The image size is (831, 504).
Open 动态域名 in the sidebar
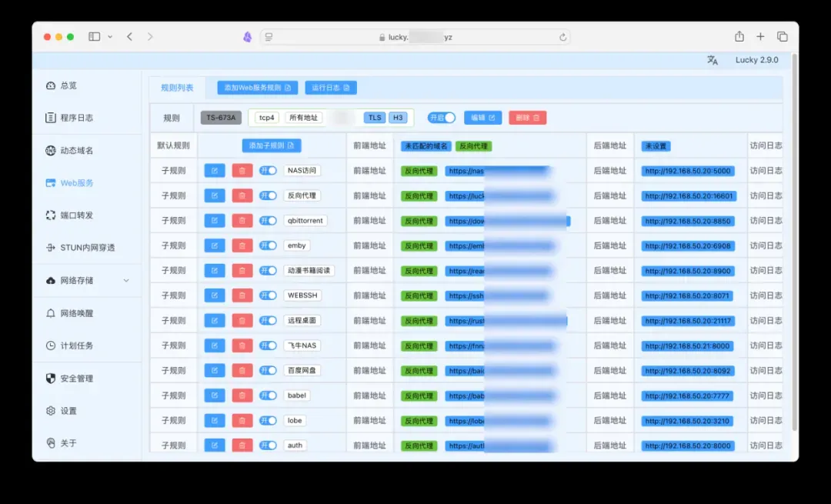[76, 151]
